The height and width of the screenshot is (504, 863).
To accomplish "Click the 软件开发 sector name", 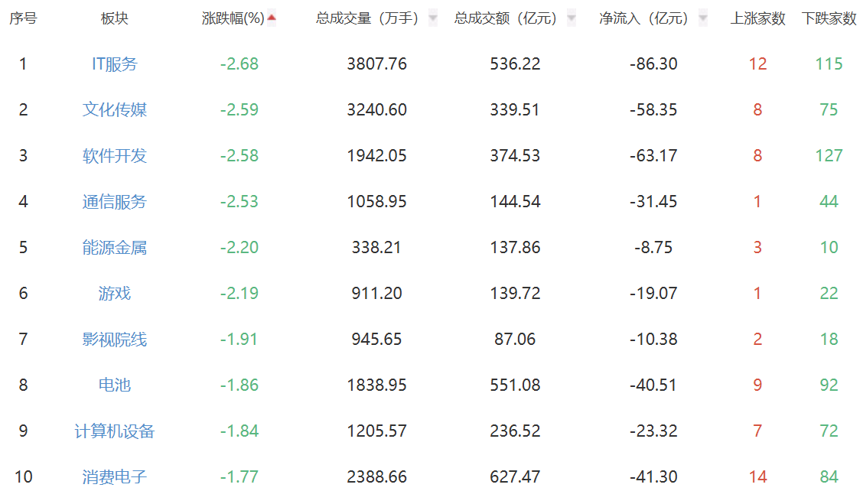I will [x=115, y=156].
